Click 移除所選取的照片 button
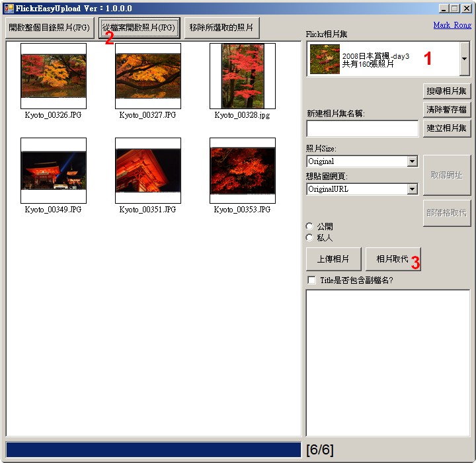The width and height of the screenshot is (476, 463). 221,28
